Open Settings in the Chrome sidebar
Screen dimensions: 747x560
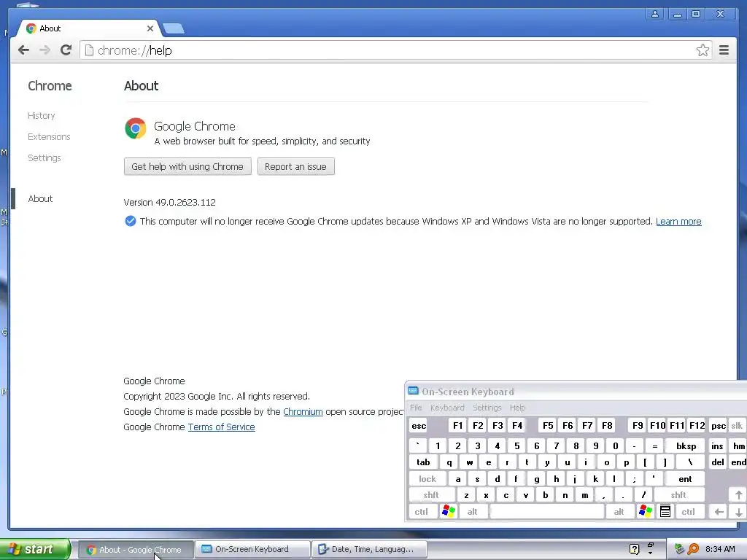pyautogui.click(x=44, y=157)
